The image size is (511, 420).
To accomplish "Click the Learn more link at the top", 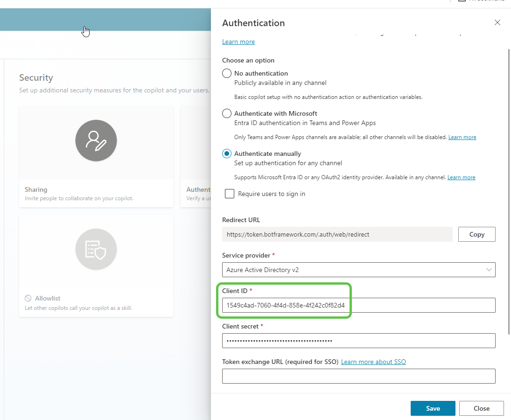I will pos(238,42).
